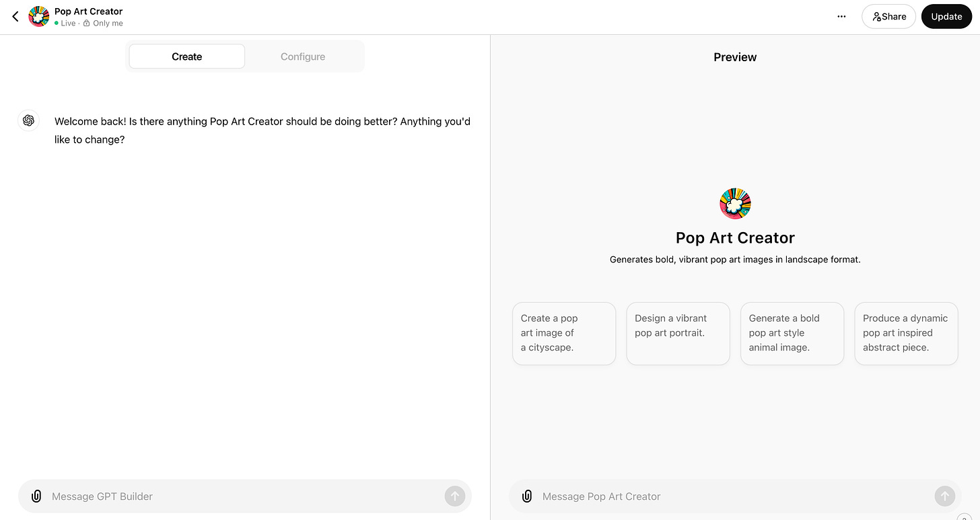Open the three-dot more options menu

841,17
